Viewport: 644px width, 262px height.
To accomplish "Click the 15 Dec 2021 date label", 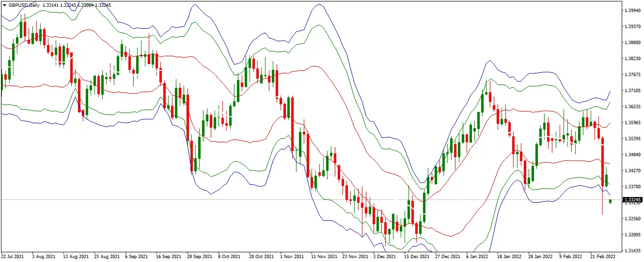I will click(417, 256).
